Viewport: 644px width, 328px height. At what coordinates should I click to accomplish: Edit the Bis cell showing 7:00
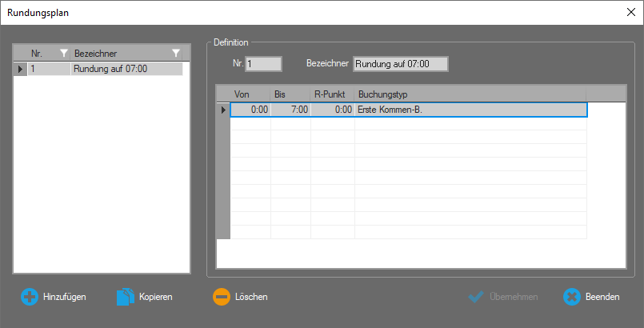coord(290,110)
